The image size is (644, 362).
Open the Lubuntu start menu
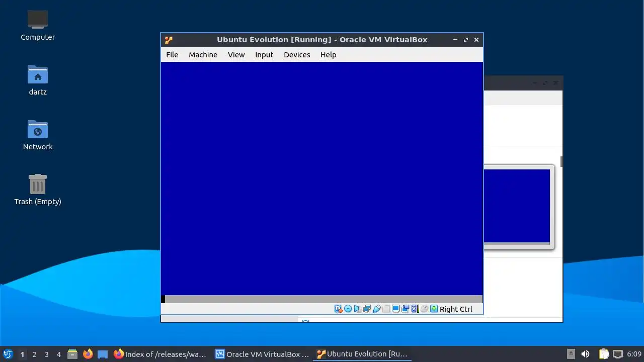[x=8, y=354]
